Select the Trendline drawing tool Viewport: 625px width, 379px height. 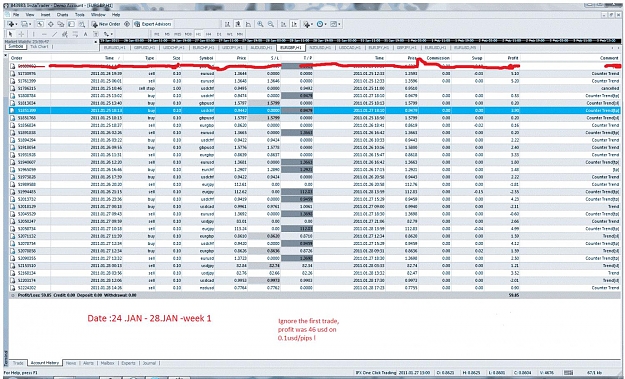pyautogui.click(x=55, y=34)
